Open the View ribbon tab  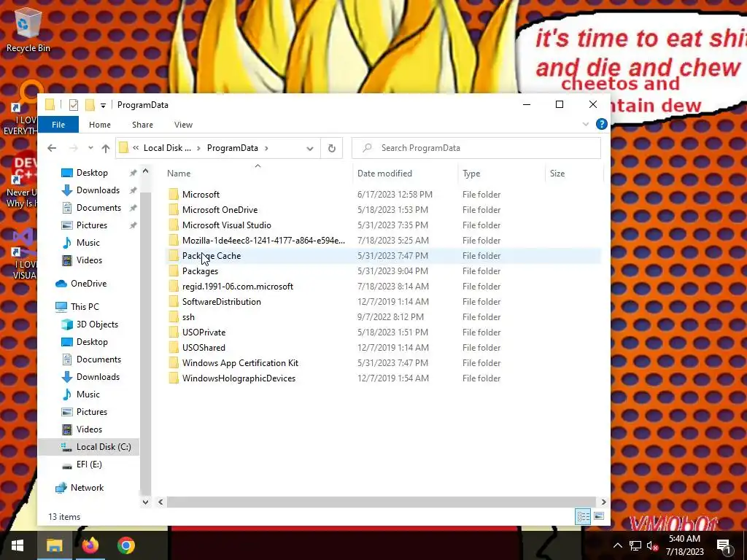[x=183, y=125]
